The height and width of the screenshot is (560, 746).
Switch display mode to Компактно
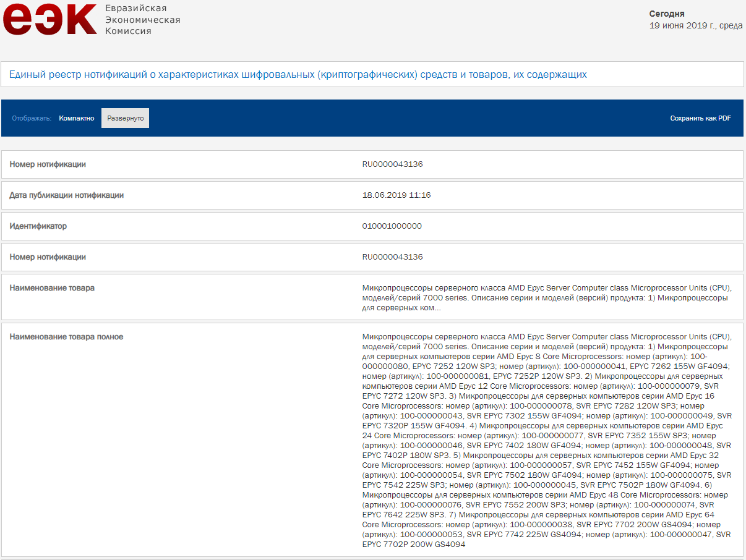pos(77,118)
